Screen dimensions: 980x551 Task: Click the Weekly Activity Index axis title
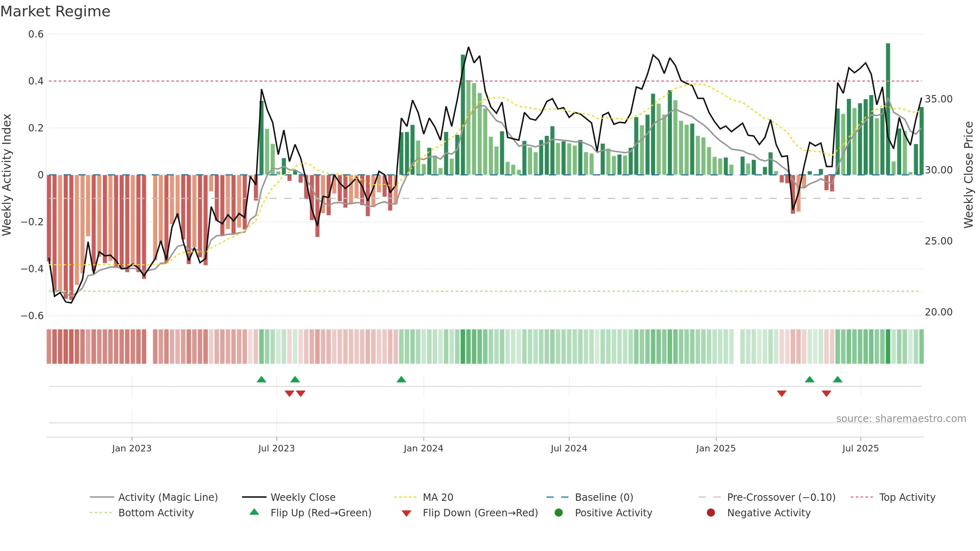click(x=7, y=175)
